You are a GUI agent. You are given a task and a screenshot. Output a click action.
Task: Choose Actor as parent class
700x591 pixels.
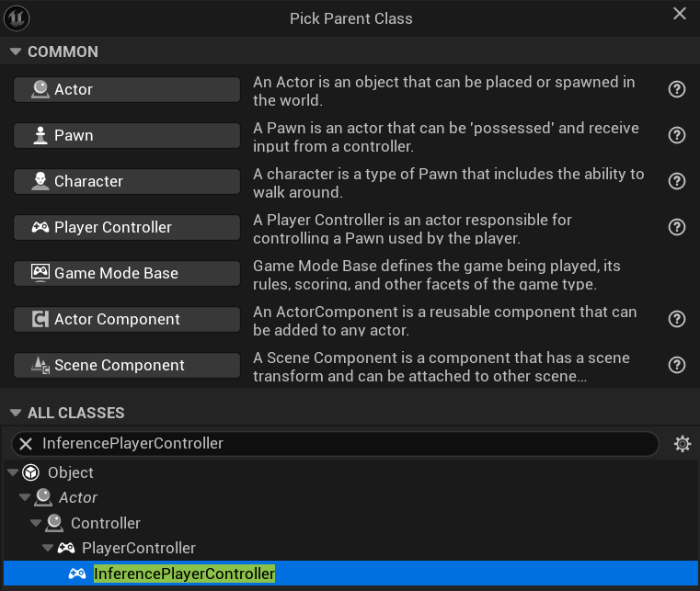127,89
